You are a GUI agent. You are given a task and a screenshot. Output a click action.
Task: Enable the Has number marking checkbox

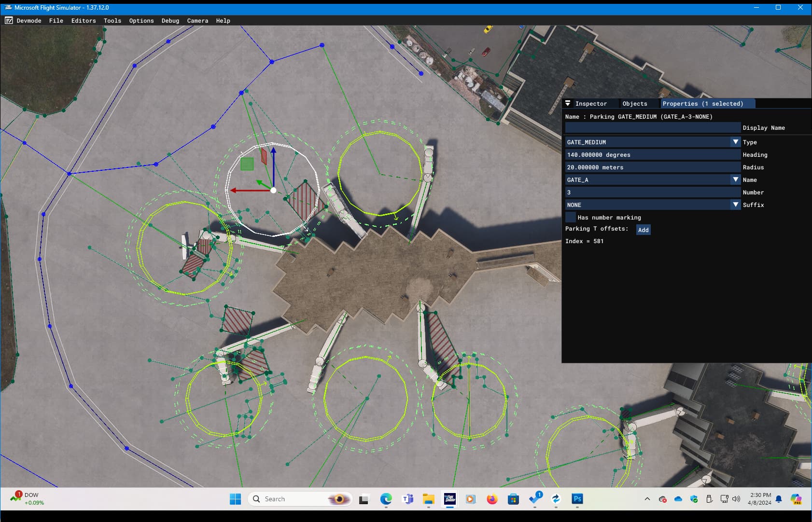(571, 217)
